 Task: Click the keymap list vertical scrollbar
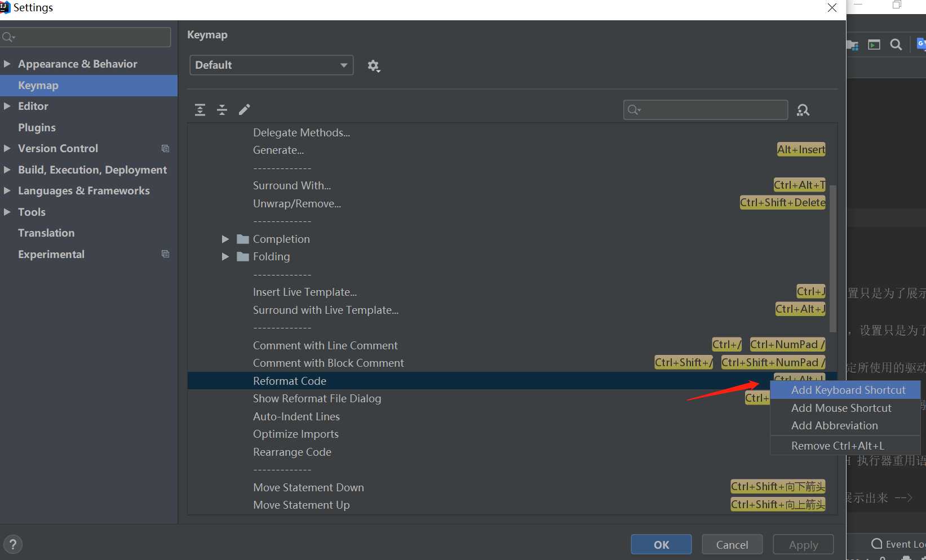(833, 259)
